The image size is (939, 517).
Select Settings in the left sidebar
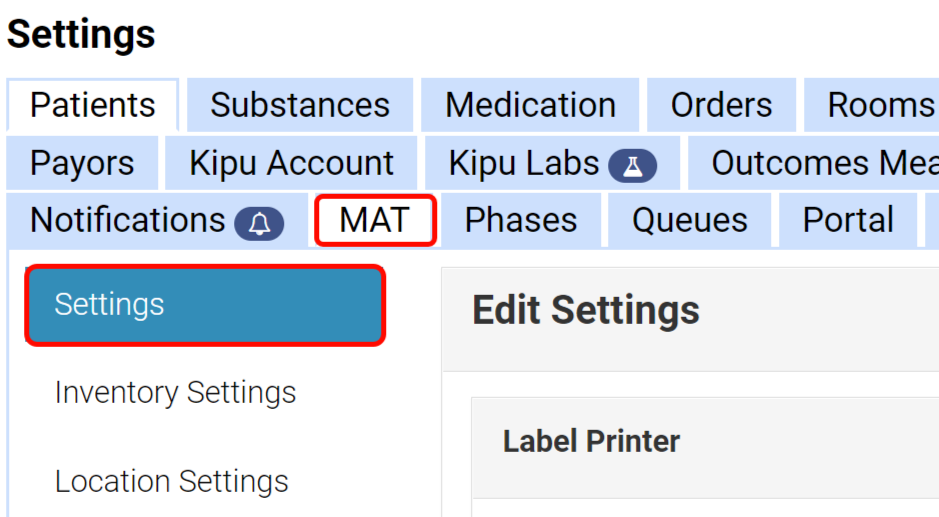pyautogui.click(x=205, y=305)
